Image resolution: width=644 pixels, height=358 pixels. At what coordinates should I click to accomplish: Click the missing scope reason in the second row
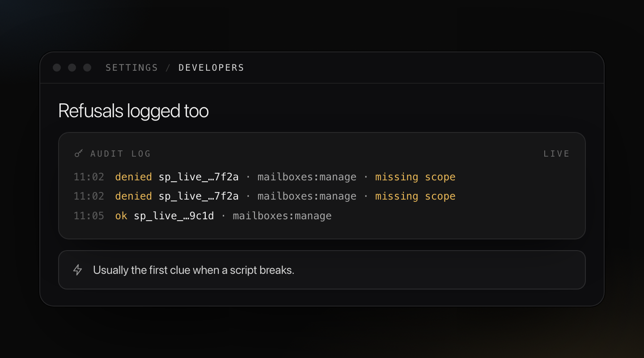pos(415,196)
